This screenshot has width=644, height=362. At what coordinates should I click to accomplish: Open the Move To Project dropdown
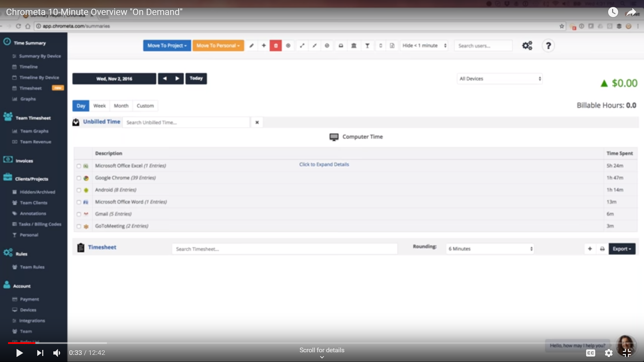[x=167, y=46]
